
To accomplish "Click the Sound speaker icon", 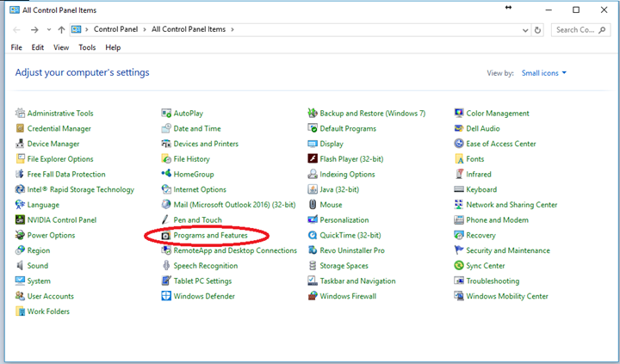I will pos(20,266).
